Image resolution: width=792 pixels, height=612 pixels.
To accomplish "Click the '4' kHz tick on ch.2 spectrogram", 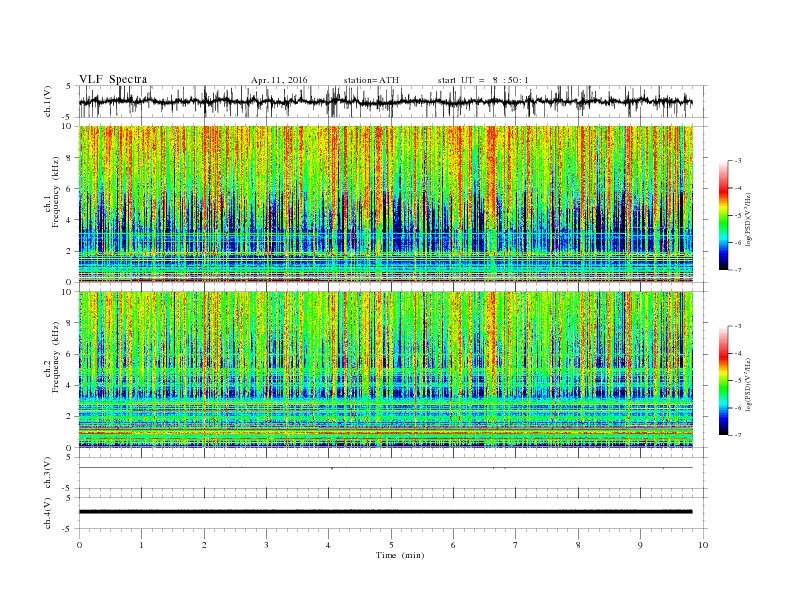I will pos(69,385).
